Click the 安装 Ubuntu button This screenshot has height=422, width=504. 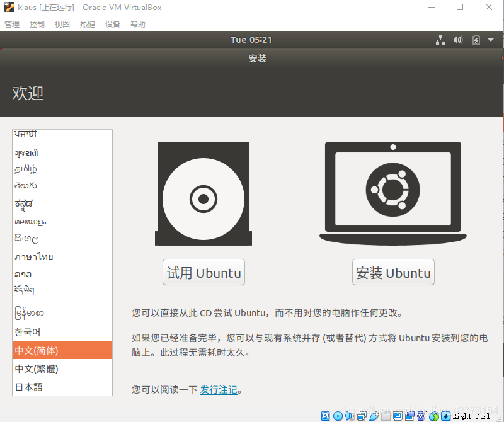393,272
